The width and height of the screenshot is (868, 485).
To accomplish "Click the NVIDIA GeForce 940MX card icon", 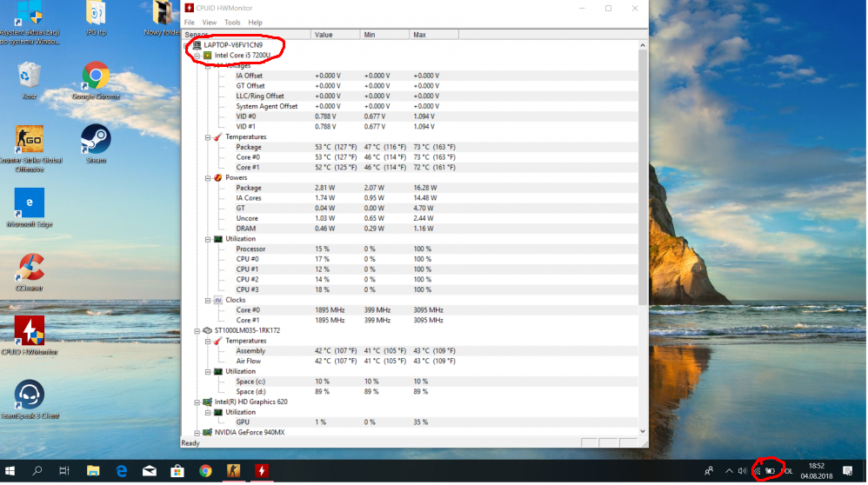I will point(208,432).
